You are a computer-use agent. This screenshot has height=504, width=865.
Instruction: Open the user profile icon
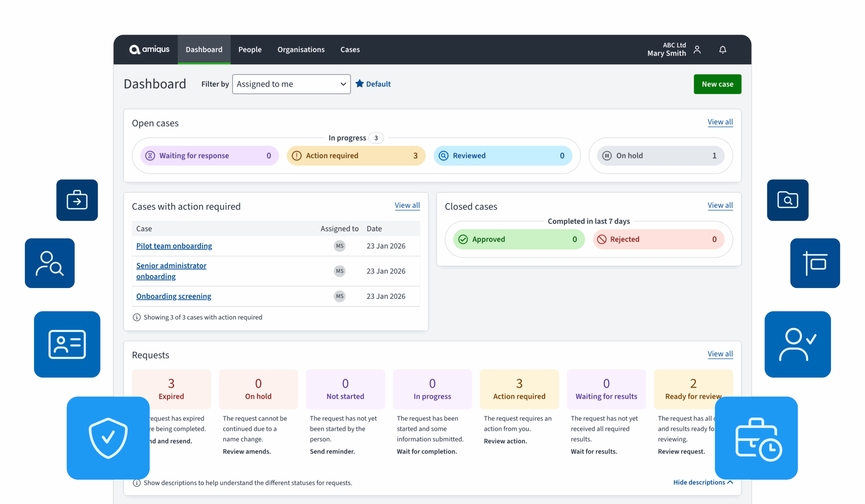pos(697,50)
